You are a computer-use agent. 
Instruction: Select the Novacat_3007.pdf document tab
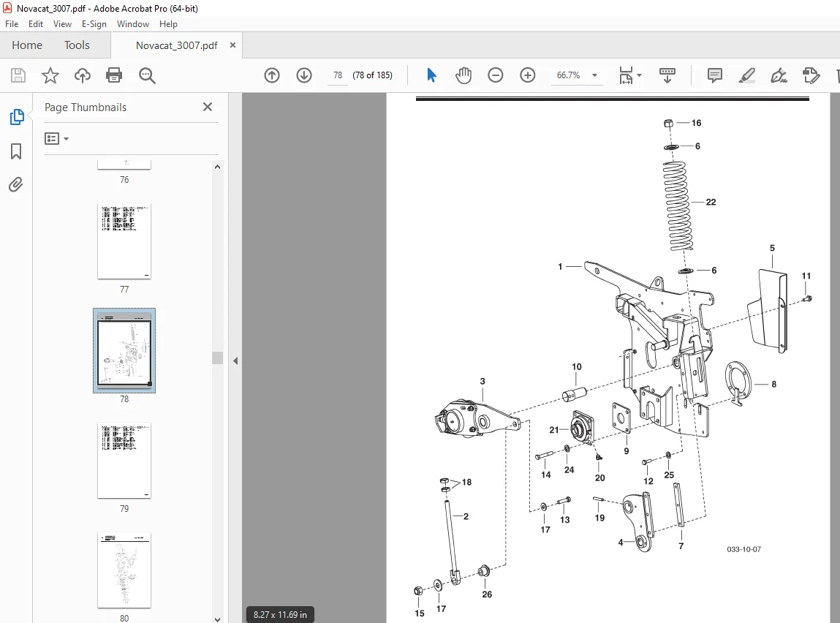(x=176, y=45)
